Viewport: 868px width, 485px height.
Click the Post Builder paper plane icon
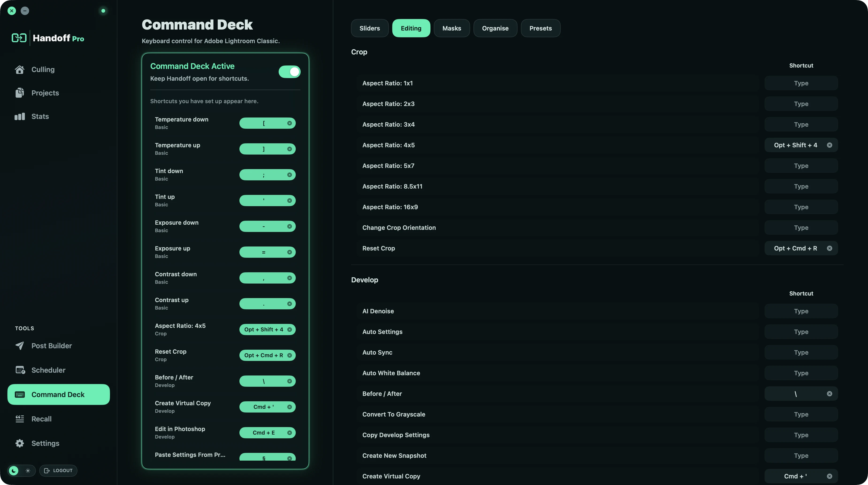(19, 346)
